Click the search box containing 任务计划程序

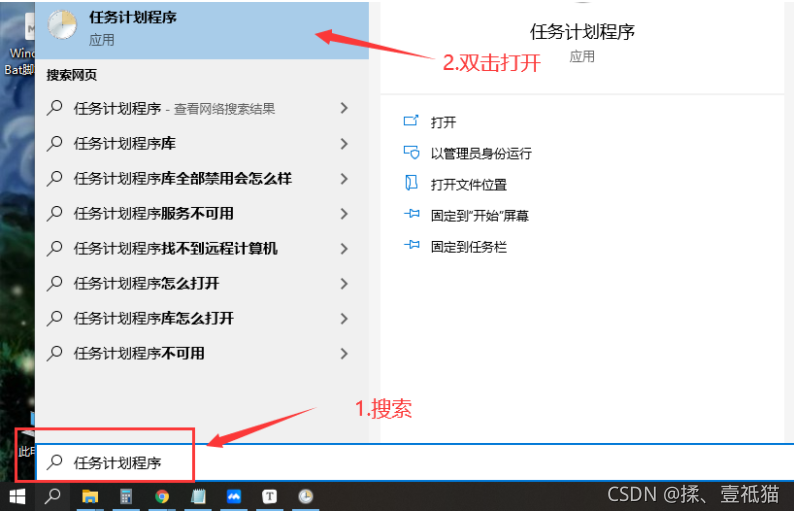415,462
